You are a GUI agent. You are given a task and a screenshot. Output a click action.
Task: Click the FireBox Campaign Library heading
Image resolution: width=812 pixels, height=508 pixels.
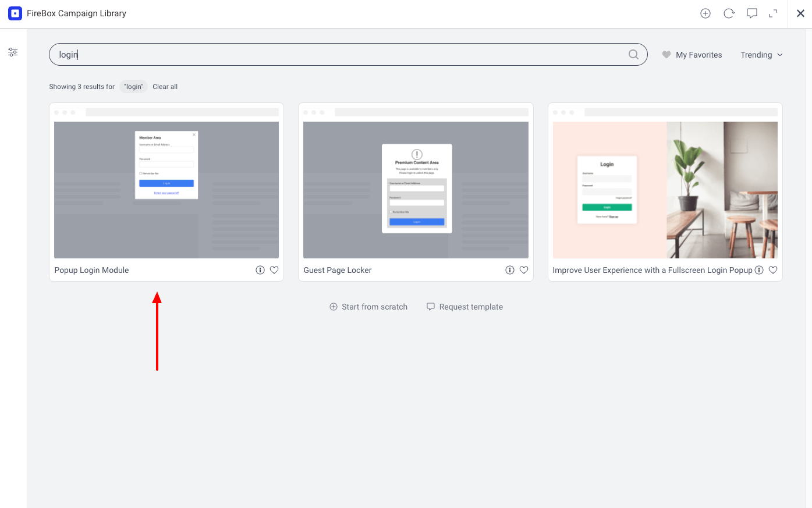(76, 13)
